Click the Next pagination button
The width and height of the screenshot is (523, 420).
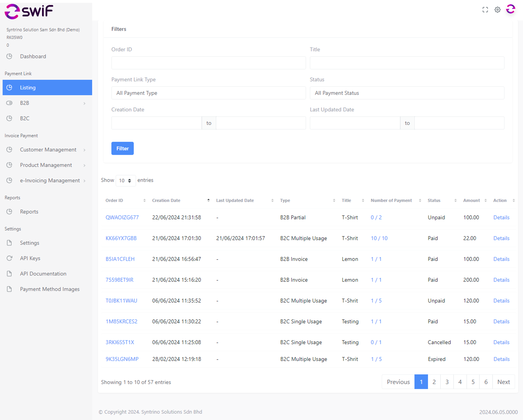pyautogui.click(x=503, y=382)
